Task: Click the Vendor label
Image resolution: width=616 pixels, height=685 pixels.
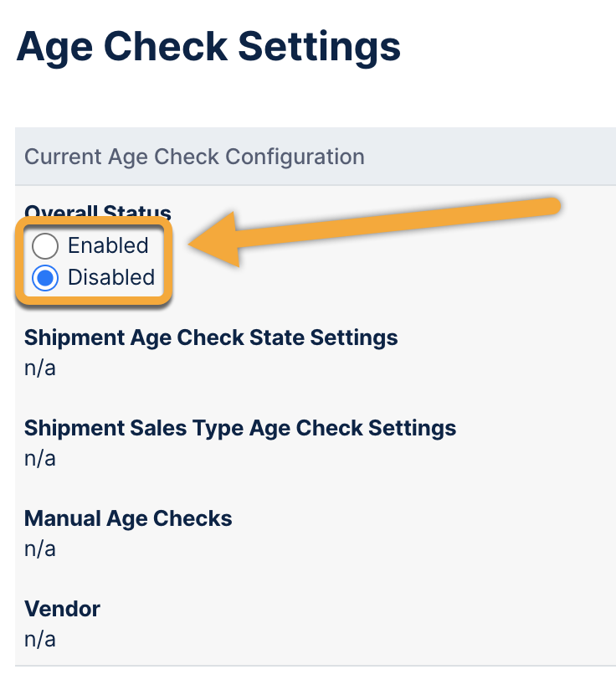Action: click(x=62, y=609)
